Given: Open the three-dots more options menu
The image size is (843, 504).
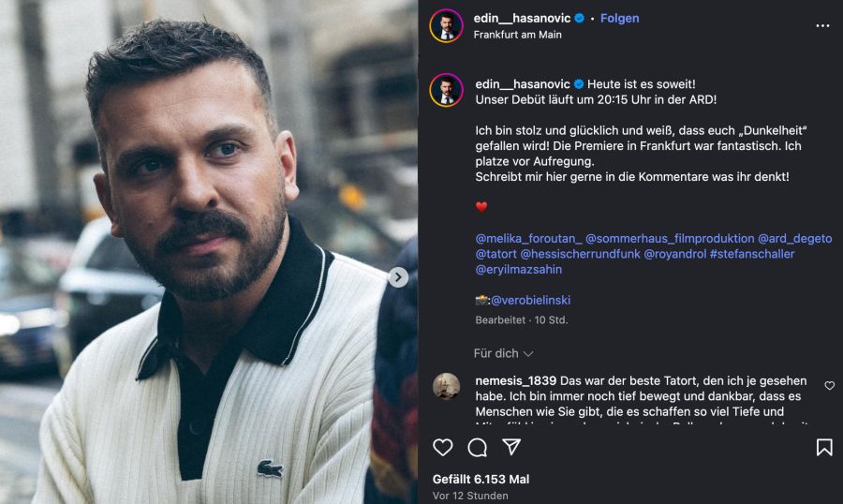Looking at the screenshot, I should (x=822, y=26).
